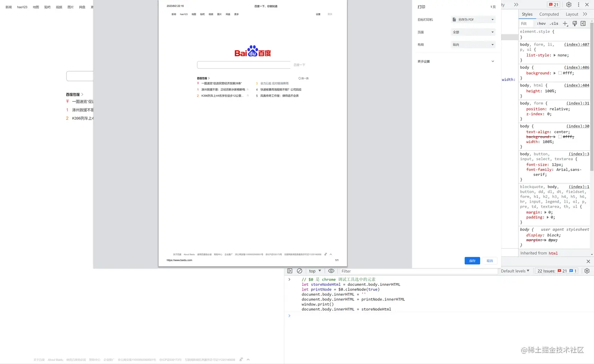The image size is (594, 364).
Task: Toggle rendering emulations paintbrush icon
Action: tap(574, 24)
